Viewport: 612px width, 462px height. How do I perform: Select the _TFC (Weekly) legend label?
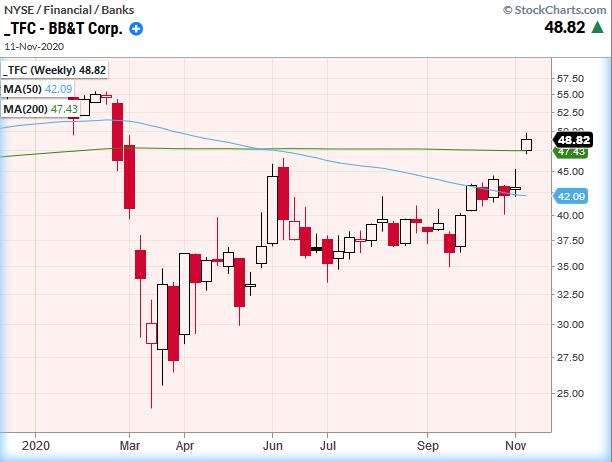(x=54, y=70)
